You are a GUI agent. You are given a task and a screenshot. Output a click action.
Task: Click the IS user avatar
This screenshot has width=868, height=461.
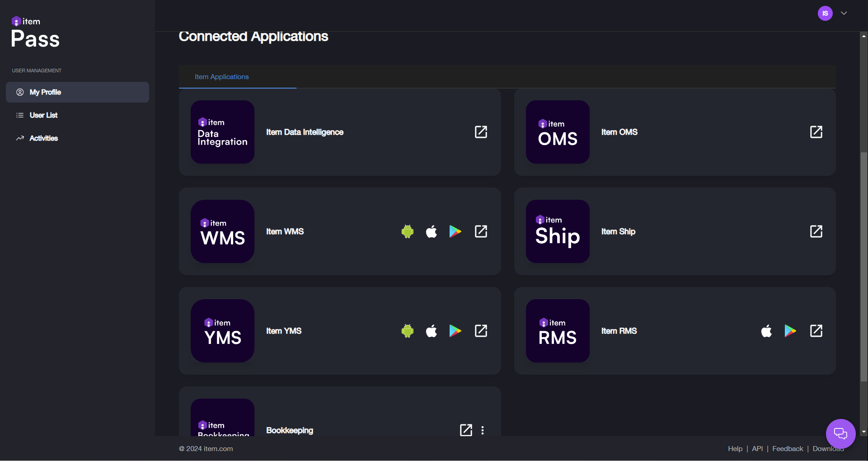[x=825, y=13]
